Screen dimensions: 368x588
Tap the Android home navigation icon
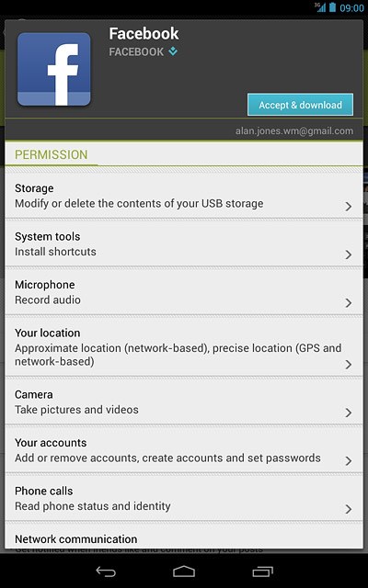[184, 571]
